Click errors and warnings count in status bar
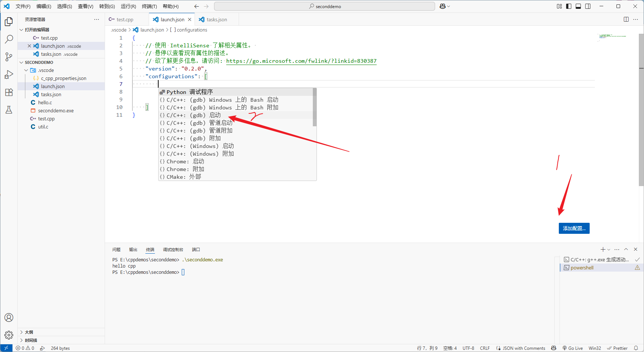This screenshot has width=644, height=352. pos(25,348)
